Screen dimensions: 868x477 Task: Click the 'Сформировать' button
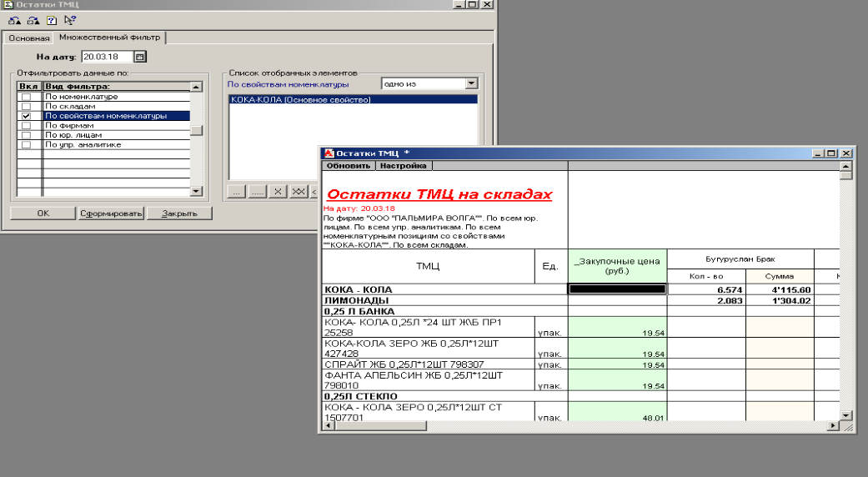(111, 213)
